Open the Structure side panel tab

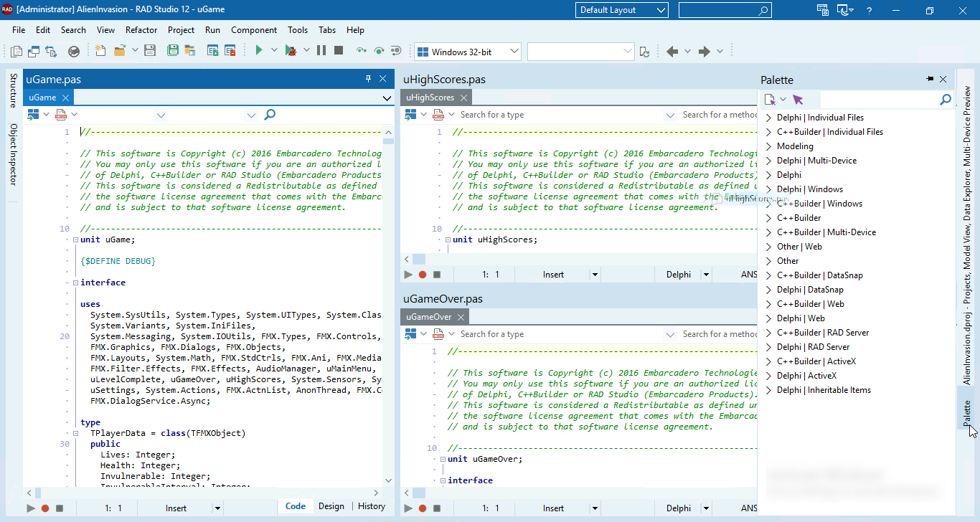[x=13, y=90]
